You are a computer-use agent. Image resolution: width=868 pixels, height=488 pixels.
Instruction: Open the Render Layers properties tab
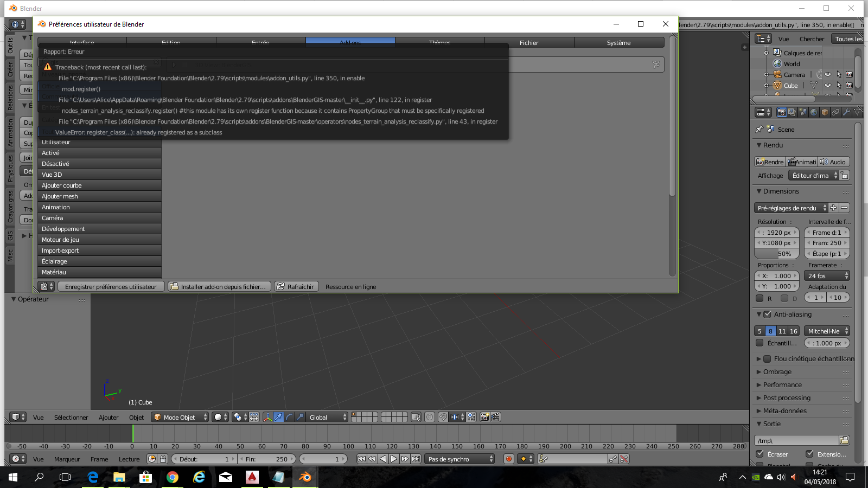pos(792,112)
